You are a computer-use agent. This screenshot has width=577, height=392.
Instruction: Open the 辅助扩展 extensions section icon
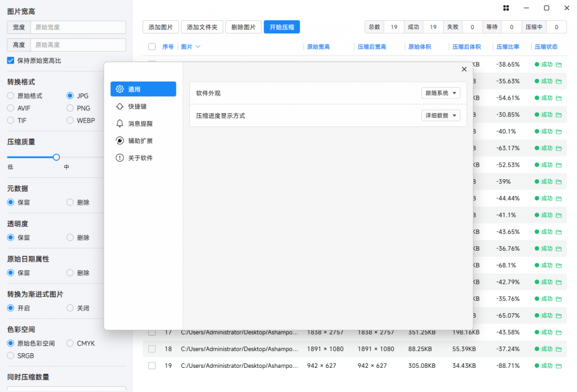[x=120, y=140]
